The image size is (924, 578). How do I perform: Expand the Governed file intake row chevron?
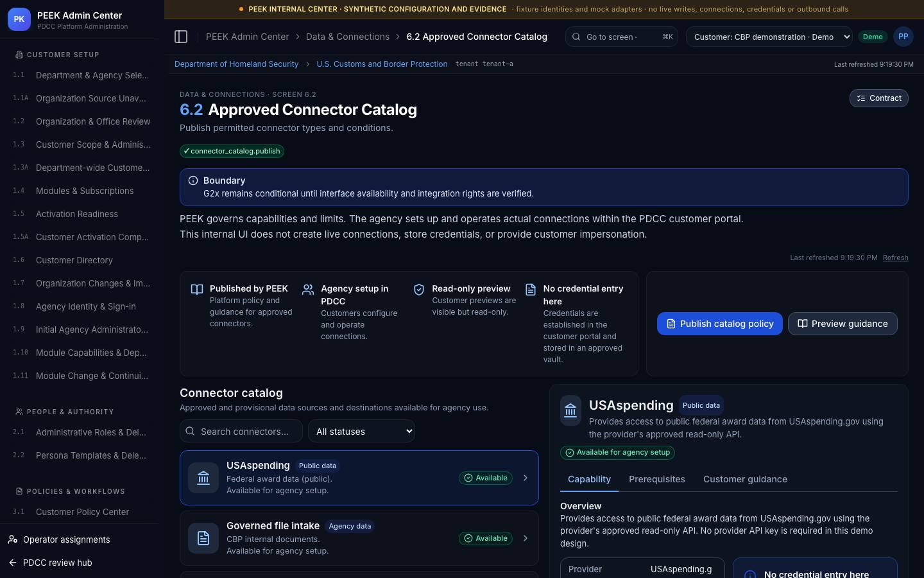(x=526, y=538)
